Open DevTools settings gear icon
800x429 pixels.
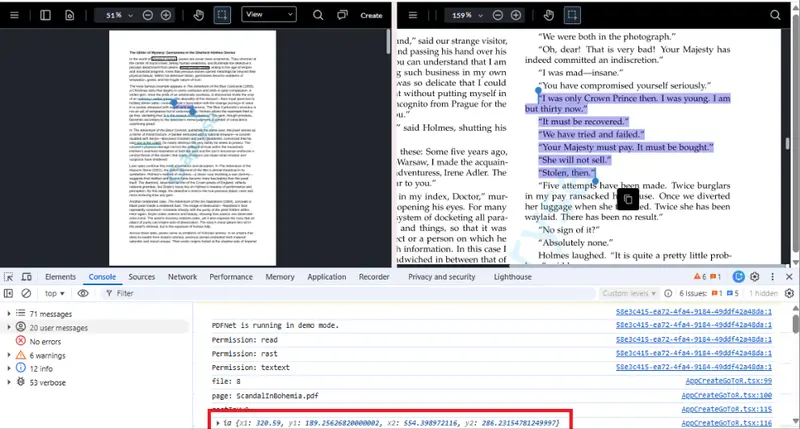pyautogui.click(x=755, y=277)
